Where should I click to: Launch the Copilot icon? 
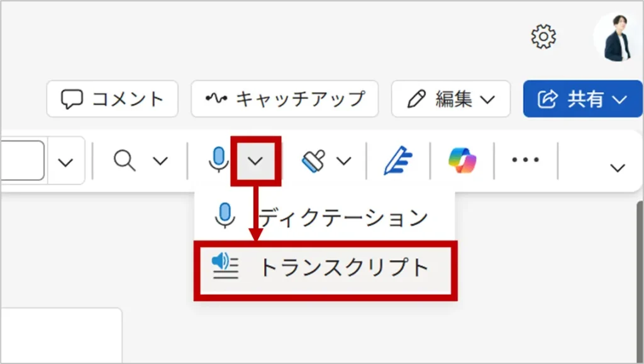[462, 160]
